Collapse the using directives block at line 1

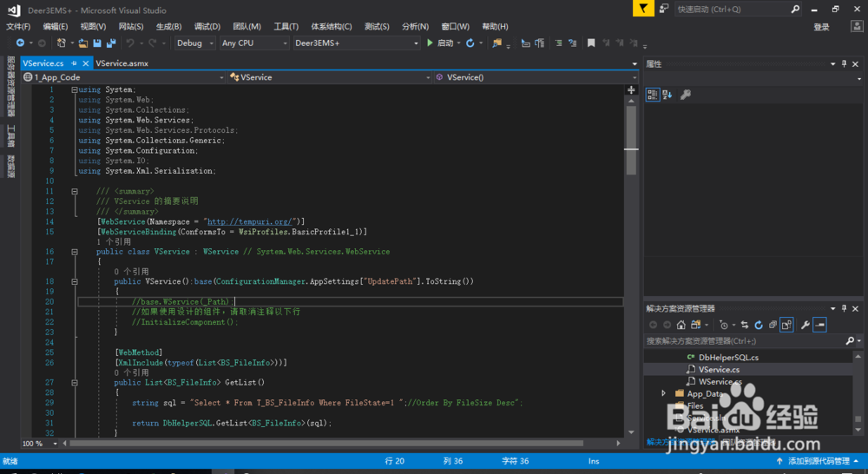coord(74,89)
